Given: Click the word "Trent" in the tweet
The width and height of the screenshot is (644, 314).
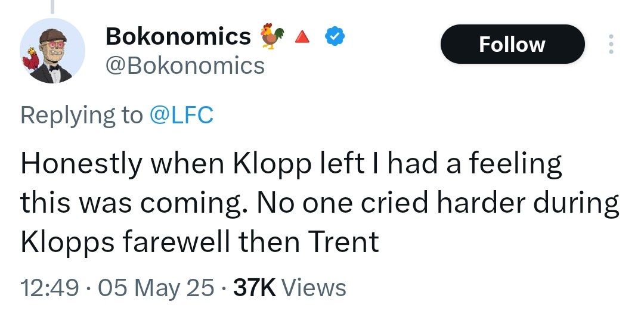Looking at the screenshot, I should click(343, 242).
